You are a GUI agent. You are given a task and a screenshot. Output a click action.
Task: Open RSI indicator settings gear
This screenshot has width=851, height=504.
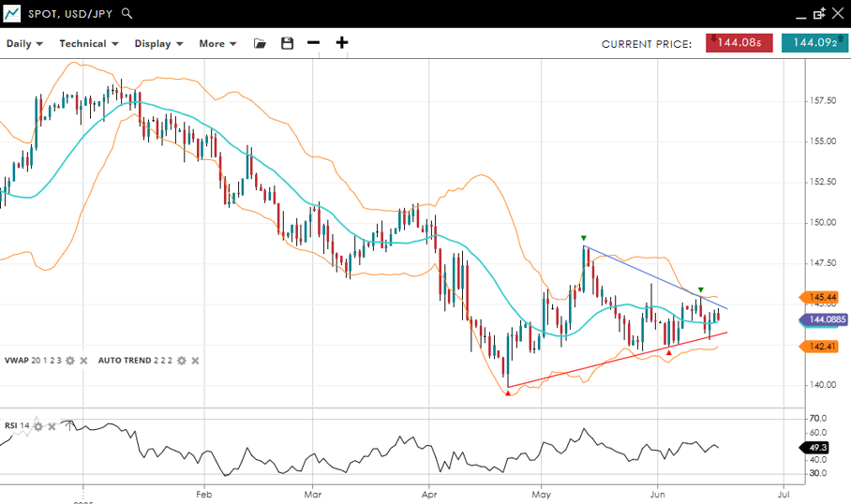[38, 426]
